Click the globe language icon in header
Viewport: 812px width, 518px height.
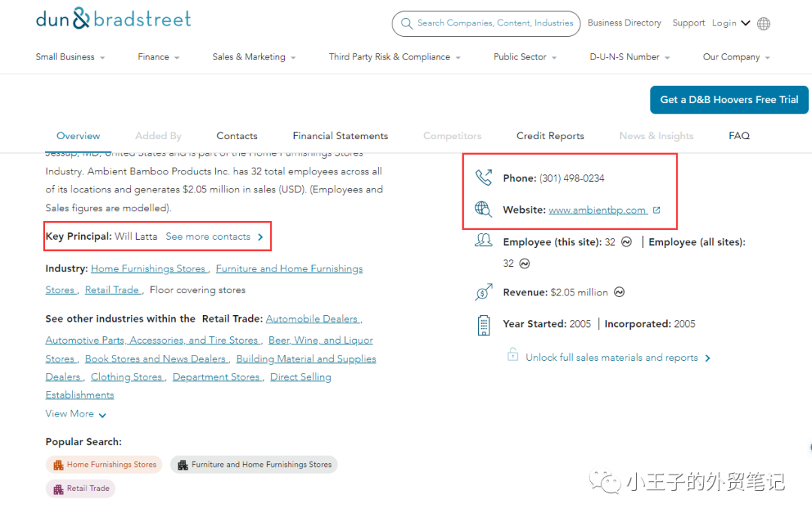tap(763, 23)
